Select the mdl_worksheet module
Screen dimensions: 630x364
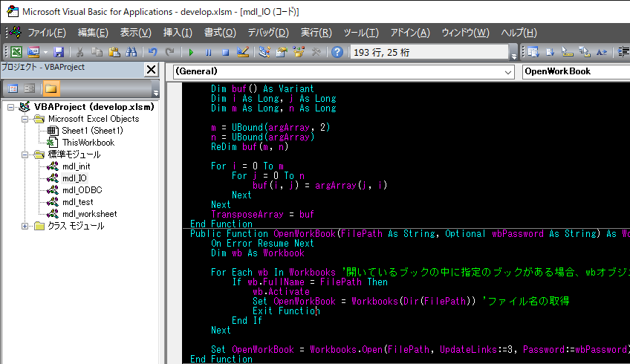click(90, 214)
